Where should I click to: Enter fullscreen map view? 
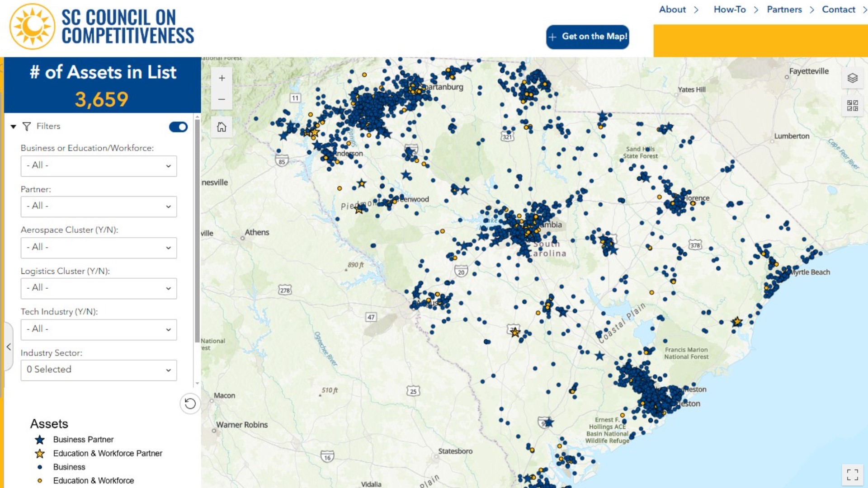[x=852, y=474]
